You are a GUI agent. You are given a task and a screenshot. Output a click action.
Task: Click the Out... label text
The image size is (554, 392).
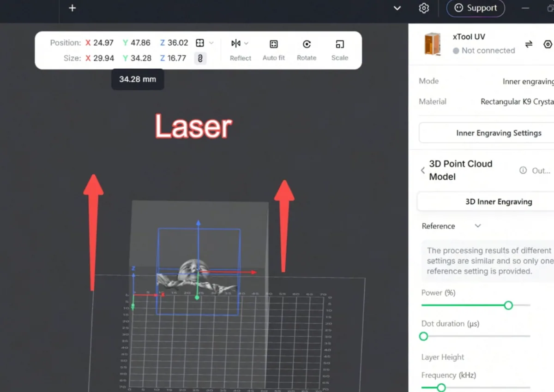click(x=541, y=171)
